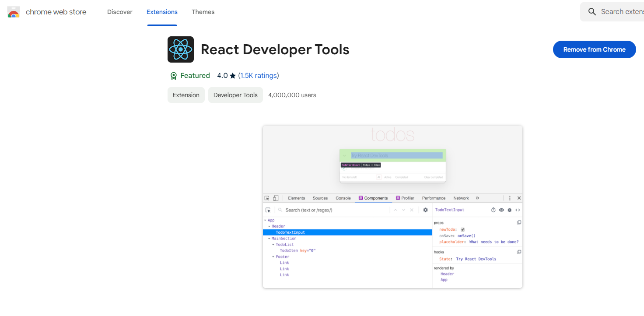Click the MainSection tree row label
This screenshot has width=644, height=316.
[284, 239]
